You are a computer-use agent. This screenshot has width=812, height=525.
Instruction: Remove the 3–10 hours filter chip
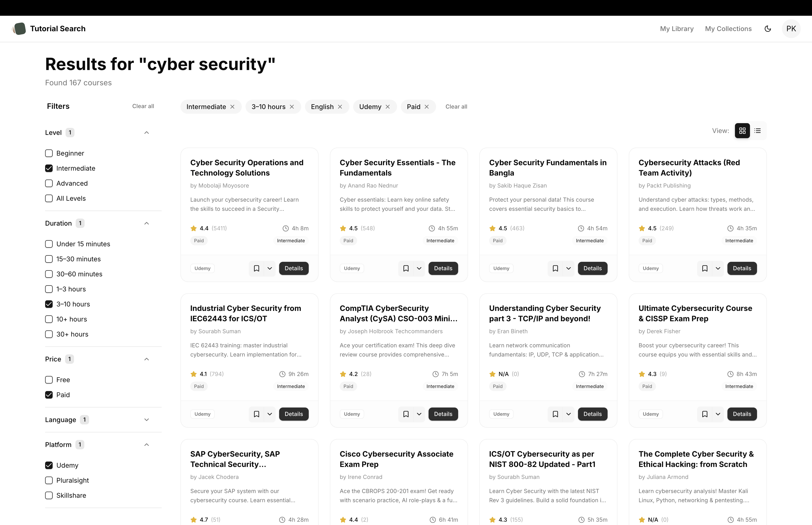[292, 107]
